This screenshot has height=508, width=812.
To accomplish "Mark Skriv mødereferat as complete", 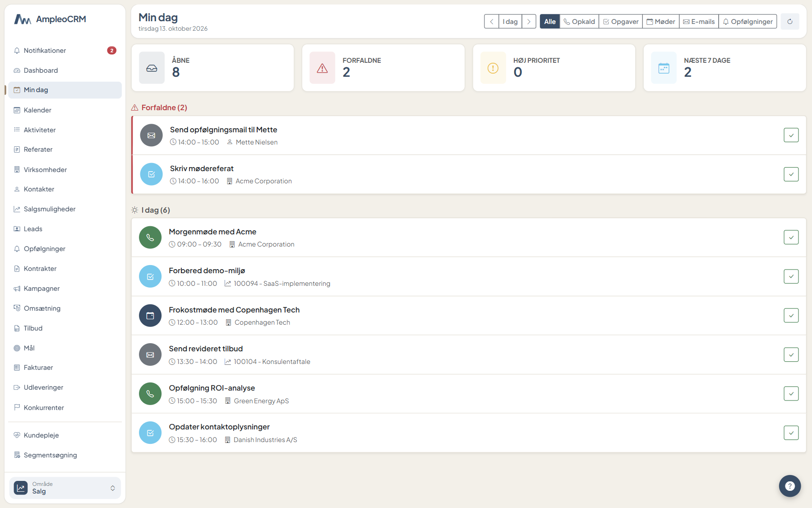I will [x=791, y=174].
